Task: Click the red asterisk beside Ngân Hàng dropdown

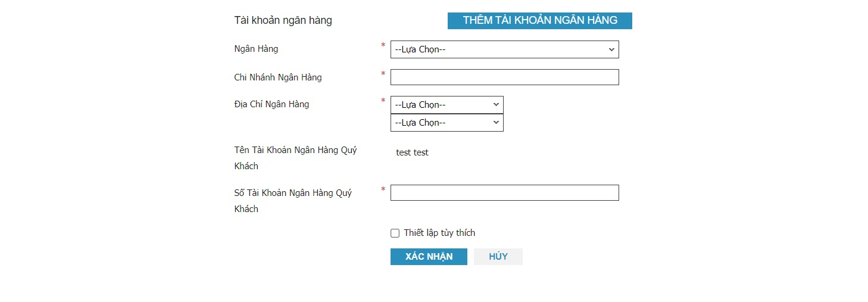Action: [x=383, y=45]
